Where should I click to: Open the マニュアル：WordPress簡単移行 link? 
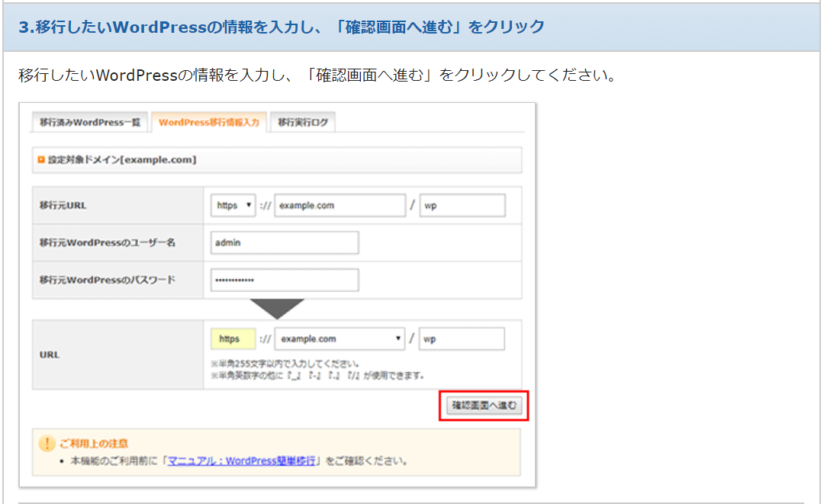point(241,461)
